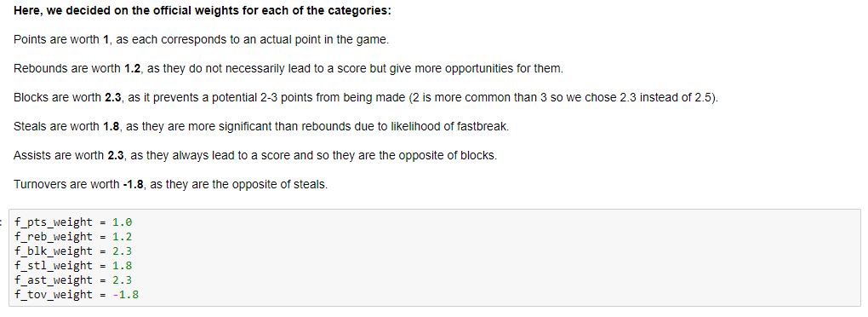Image resolution: width=868 pixels, height=317 pixels.
Task: Click the 1.0 value in code cell
Action: [123, 222]
